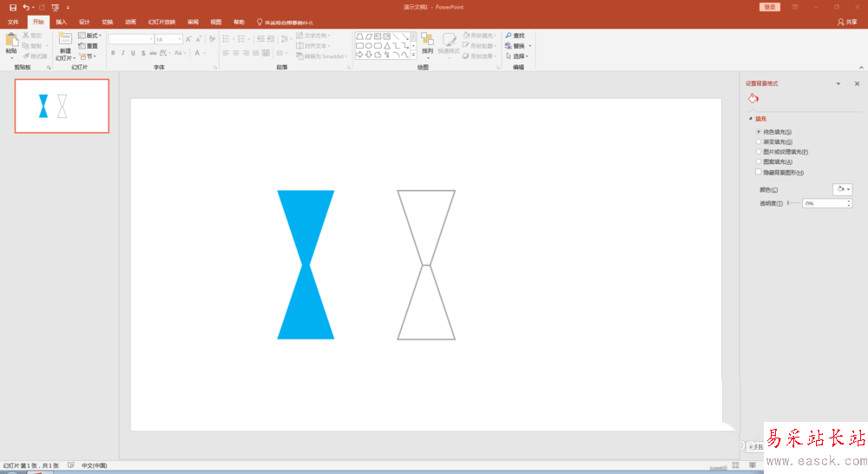Viewport: 868px width, 474px height.
Task: Select Picture or texture fill (图片或纹理填充) option
Action: click(x=759, y=152)
